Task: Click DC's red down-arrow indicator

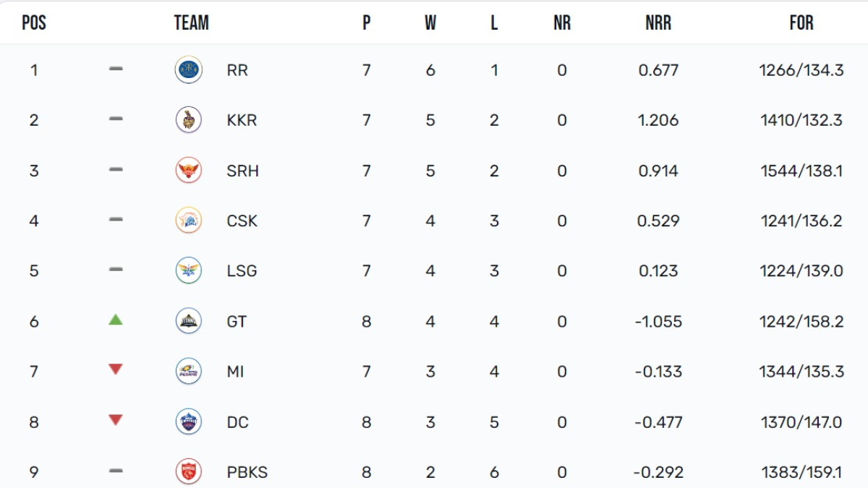Action: [x=116, y=420]
